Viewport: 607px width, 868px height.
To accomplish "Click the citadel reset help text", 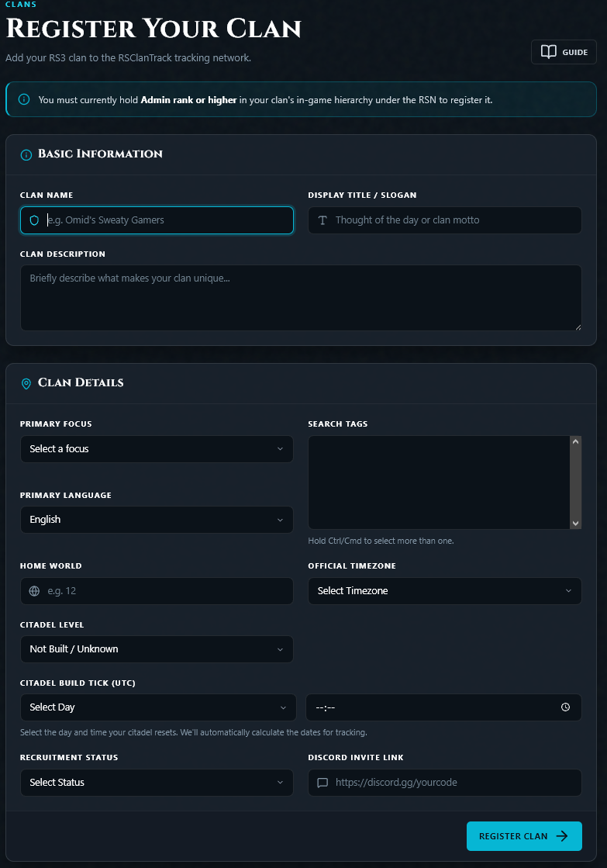I will click(194, 732).
